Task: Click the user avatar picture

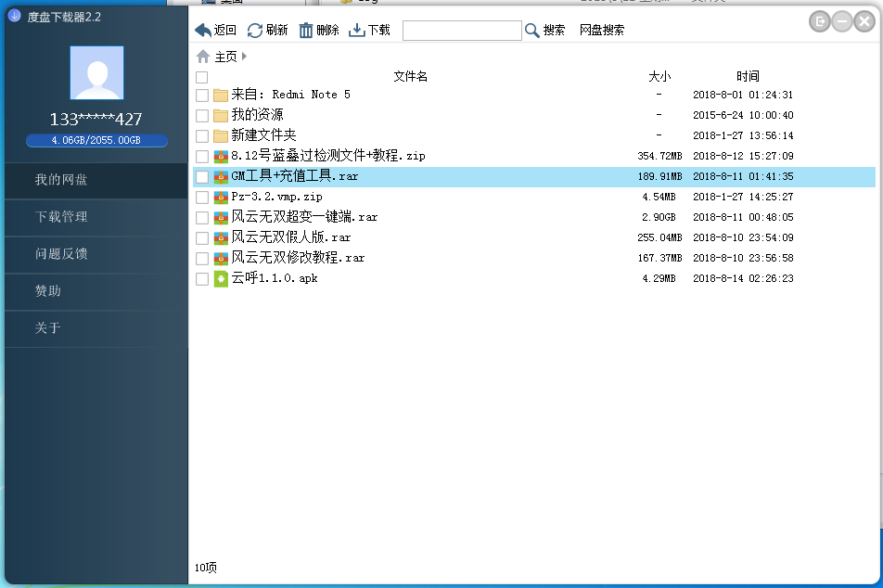Action: pos(96,72)
